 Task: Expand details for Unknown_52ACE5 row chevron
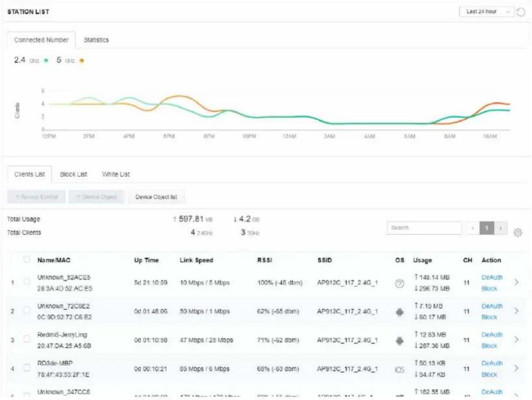click(x=516, y=282)
